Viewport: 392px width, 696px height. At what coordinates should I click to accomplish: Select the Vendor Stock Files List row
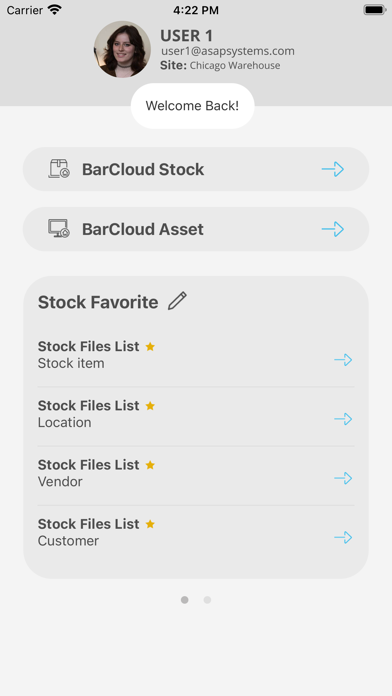click(196, 475)
